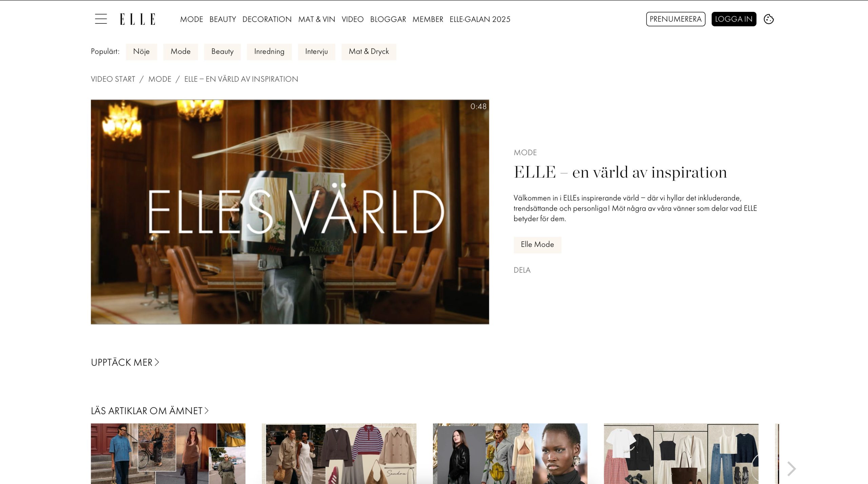Select the Mat & Dryck tag
868x484 pixels.
[369, 52]
